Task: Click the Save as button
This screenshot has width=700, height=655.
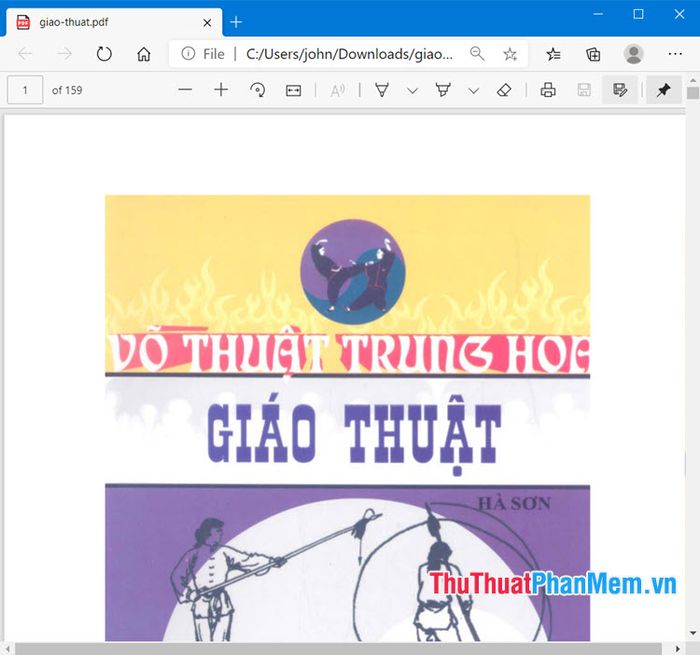Action: 620,90
